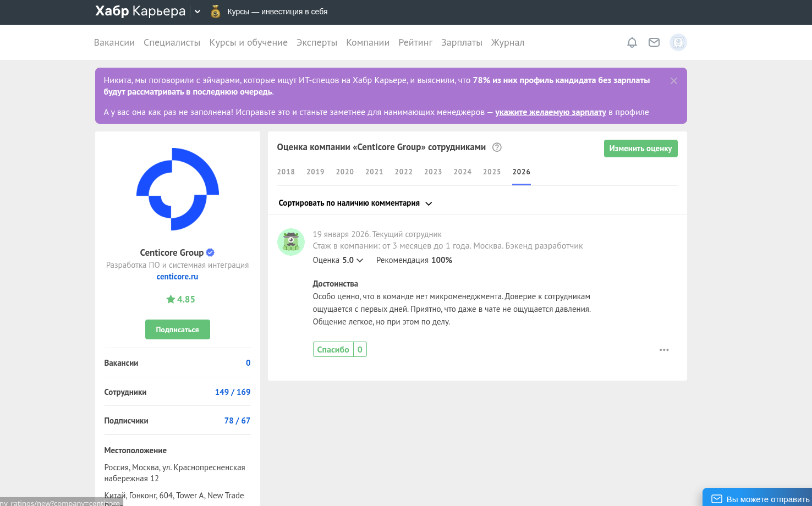
Task: Open the Компании section
Action: (368, 42)
